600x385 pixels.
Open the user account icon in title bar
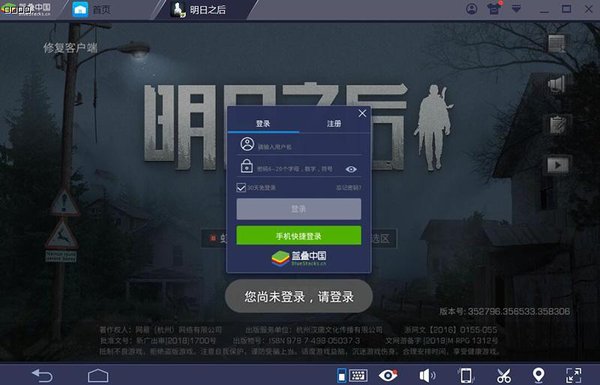471,9
